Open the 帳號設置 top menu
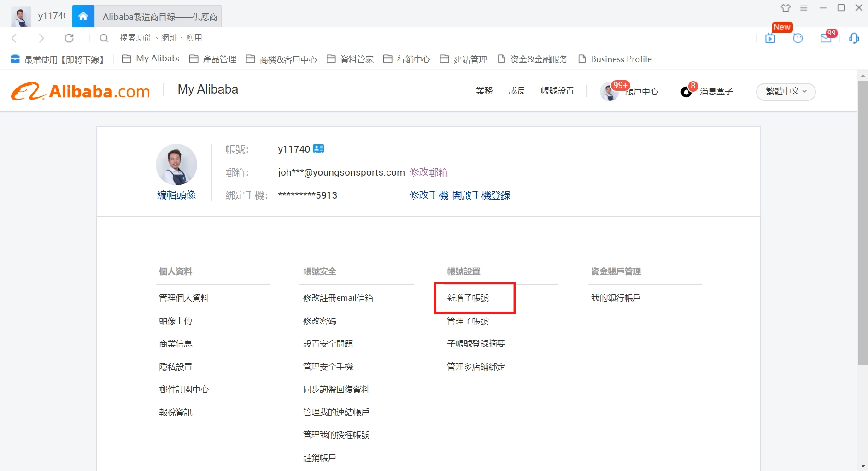This screenshot has height=471, width=868. [557, 91]
